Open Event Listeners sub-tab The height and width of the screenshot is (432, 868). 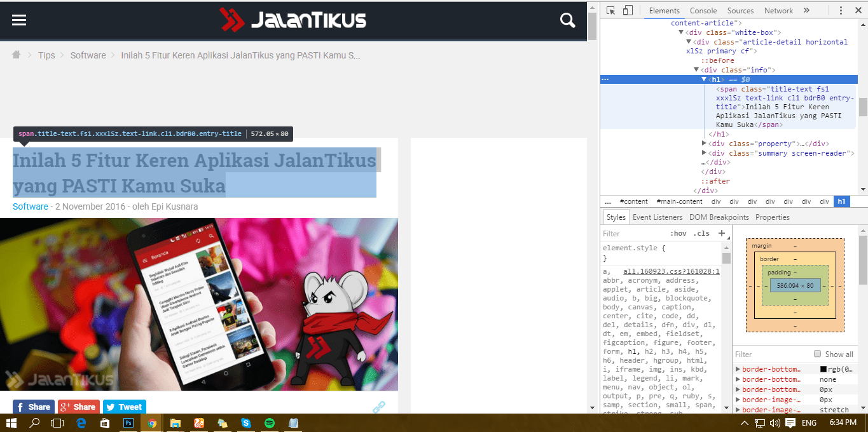pos(658,217)
